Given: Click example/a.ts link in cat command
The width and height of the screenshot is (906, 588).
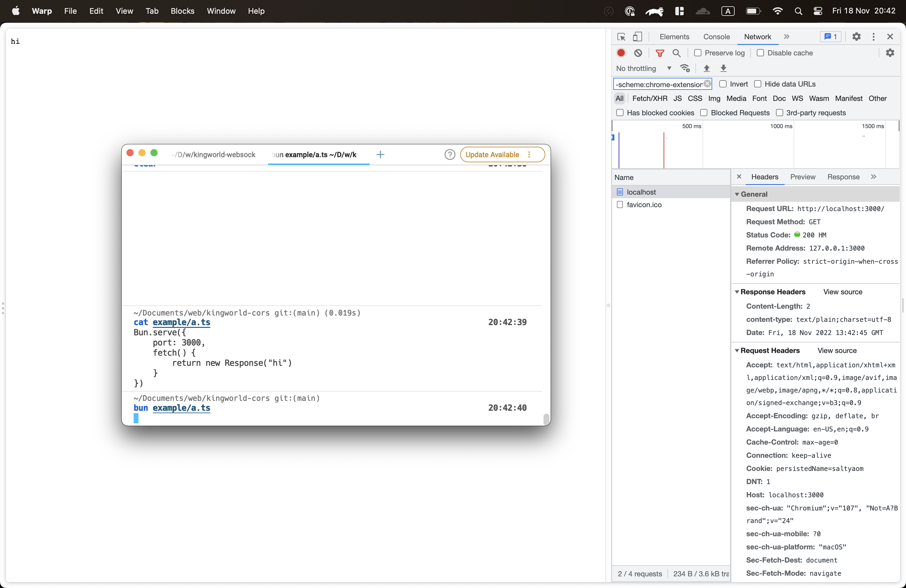Looking at the screenshot, I should point(181,322).
